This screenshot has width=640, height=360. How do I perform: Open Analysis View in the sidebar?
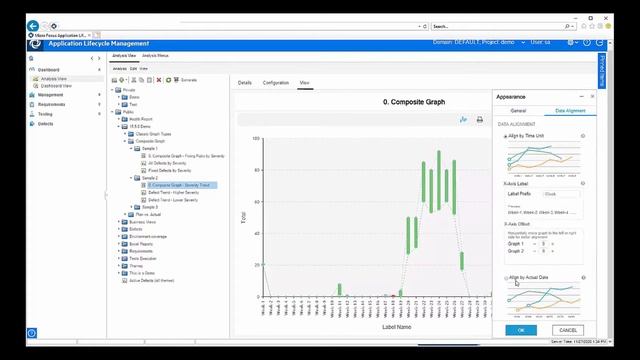coord(53,79)
